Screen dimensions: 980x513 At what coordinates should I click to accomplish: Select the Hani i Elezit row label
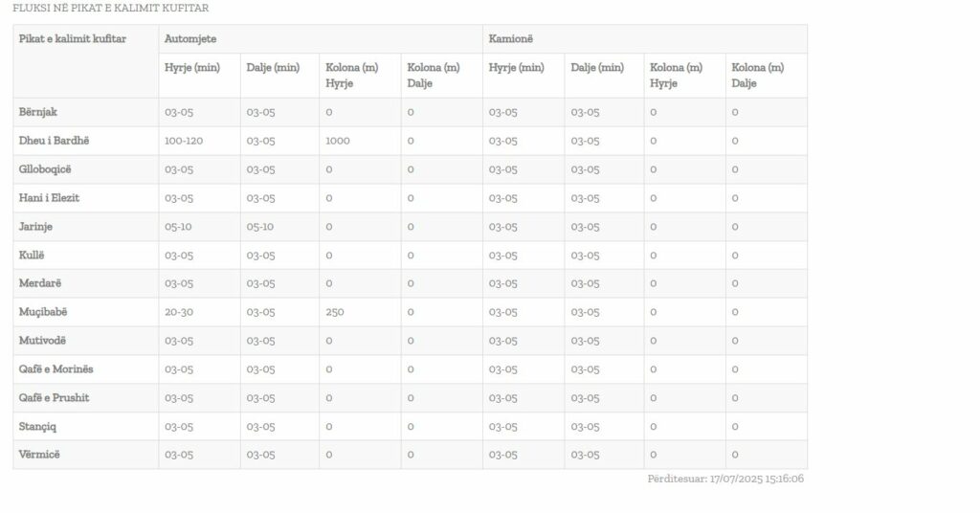[x=49, y=198]
